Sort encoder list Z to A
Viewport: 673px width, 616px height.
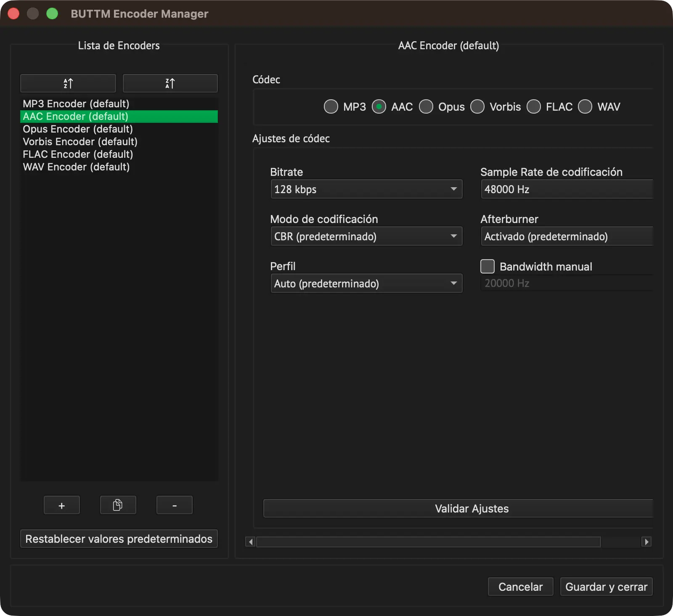(x=170, y=83)
